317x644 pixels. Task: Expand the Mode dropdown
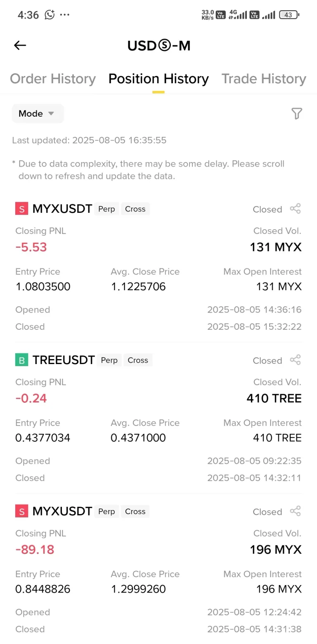pyautogui.click(x=38, y=113)
